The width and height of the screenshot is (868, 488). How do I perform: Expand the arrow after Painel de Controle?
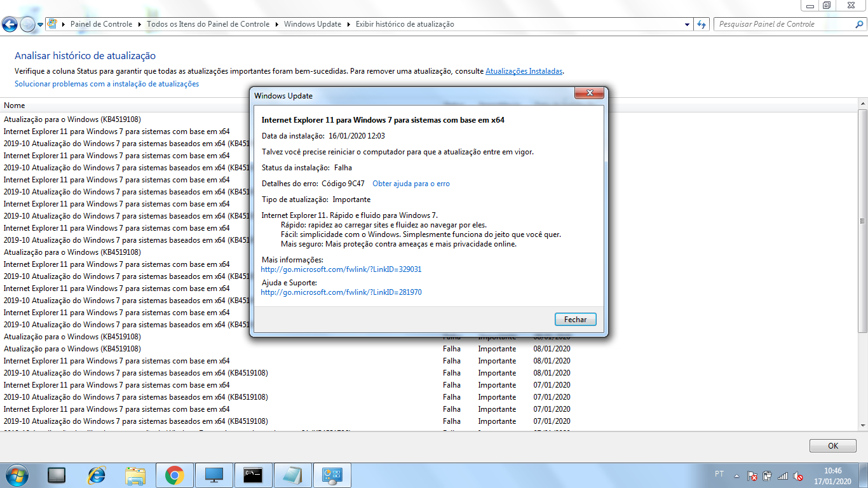139,24
